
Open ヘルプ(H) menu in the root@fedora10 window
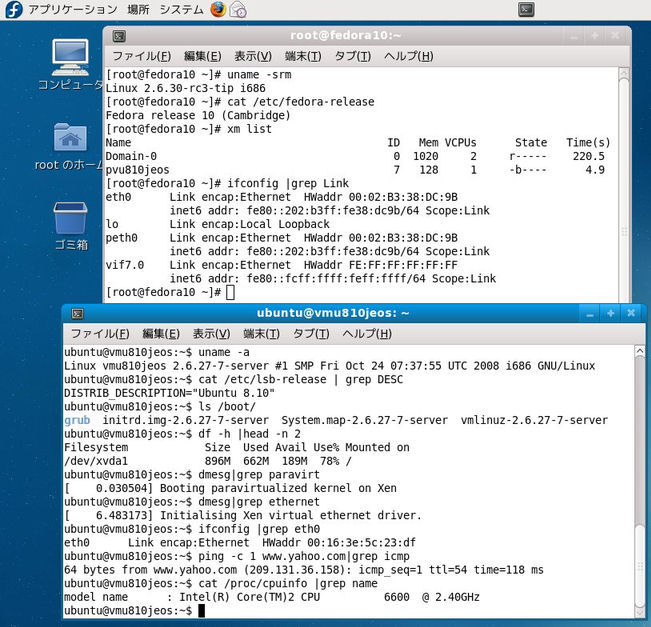[x=409, y=56]
